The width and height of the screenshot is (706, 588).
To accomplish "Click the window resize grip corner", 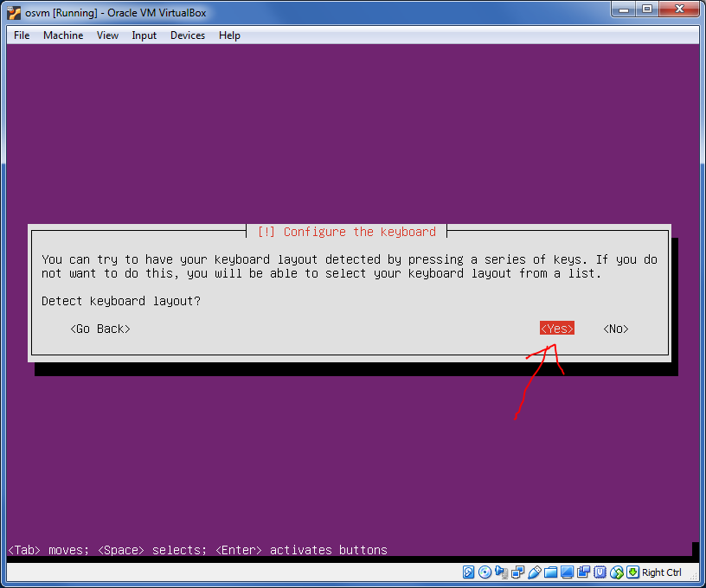I will (x=694, y=576).
